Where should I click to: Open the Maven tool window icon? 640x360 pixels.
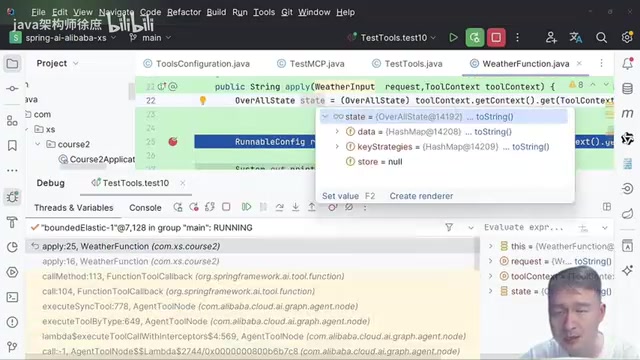627,113
